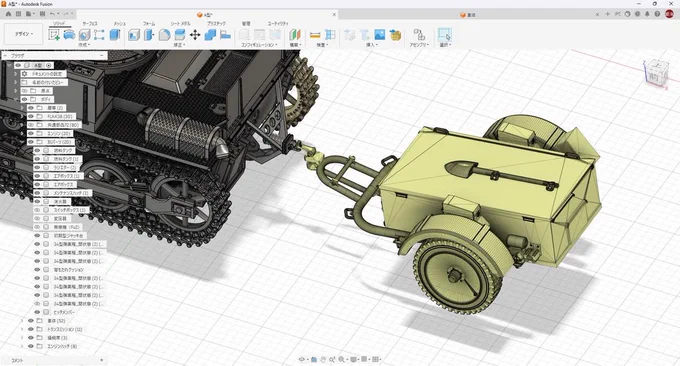Open the 修正 dropdown menu

click(x=179, y=45)
